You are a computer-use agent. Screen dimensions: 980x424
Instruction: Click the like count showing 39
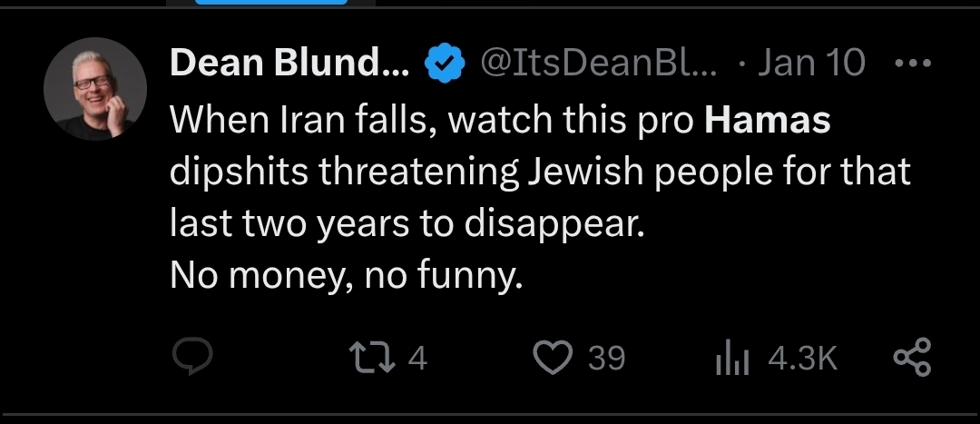(x=606, y=359)
